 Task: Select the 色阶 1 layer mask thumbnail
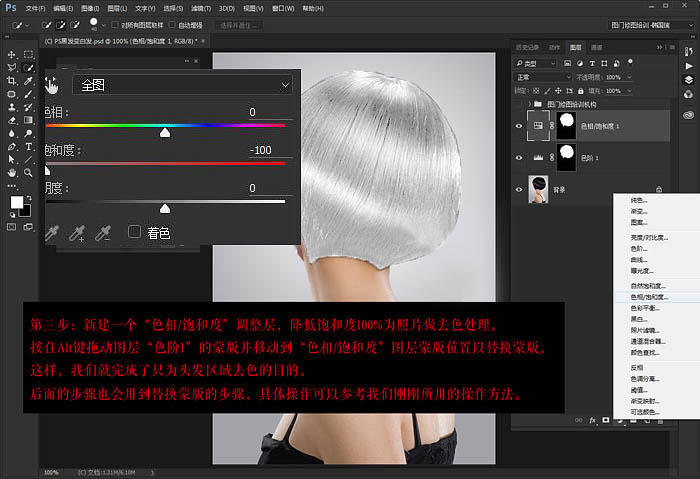566,156
